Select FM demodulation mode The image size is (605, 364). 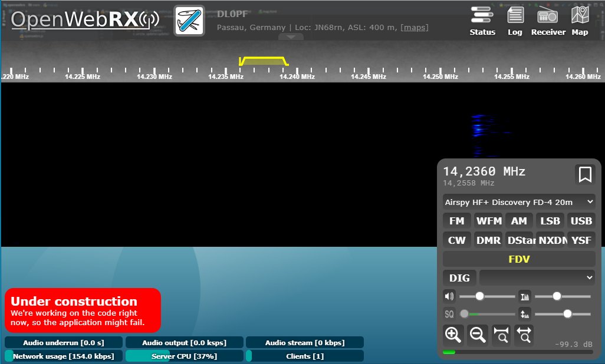(x=457, y=221)
